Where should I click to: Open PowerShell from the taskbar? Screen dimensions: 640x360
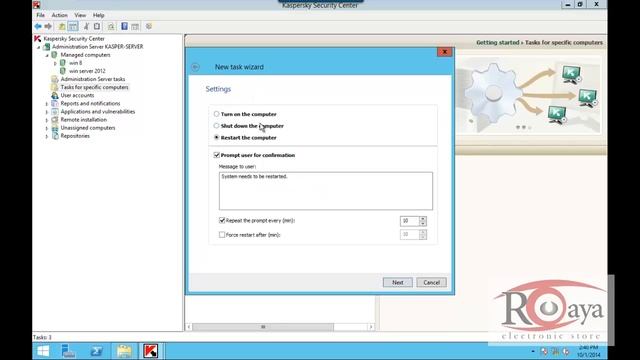point(96,351)
